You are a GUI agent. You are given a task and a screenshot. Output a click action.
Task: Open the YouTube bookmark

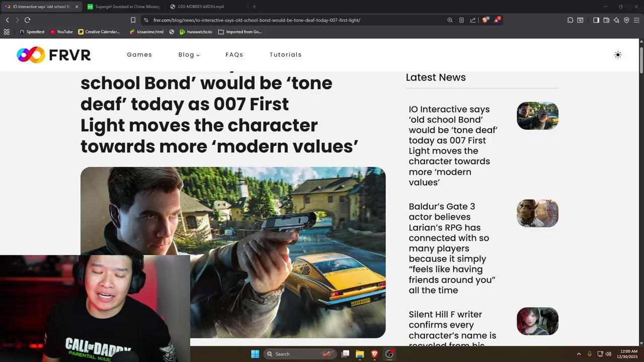pos(61,32)
